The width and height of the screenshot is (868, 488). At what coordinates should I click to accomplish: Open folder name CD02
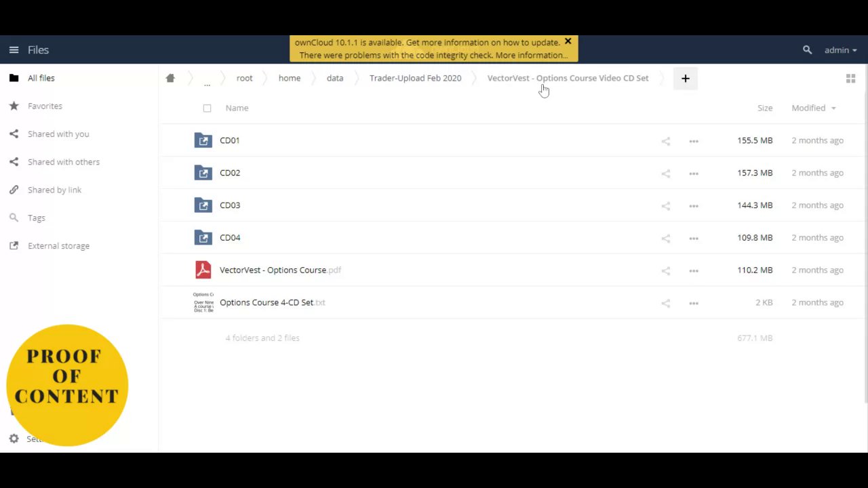click(230, 173)
